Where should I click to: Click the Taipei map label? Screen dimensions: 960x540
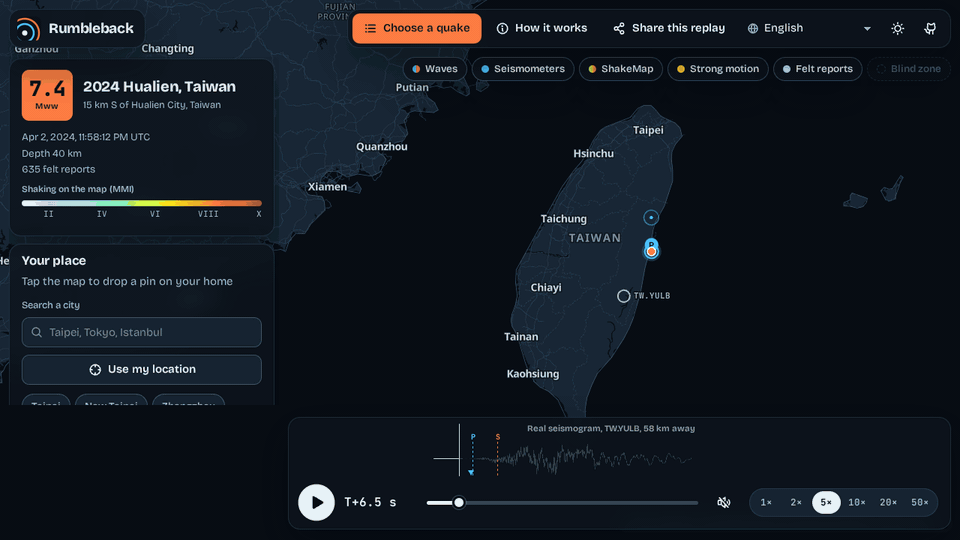(x=648, y=130)
